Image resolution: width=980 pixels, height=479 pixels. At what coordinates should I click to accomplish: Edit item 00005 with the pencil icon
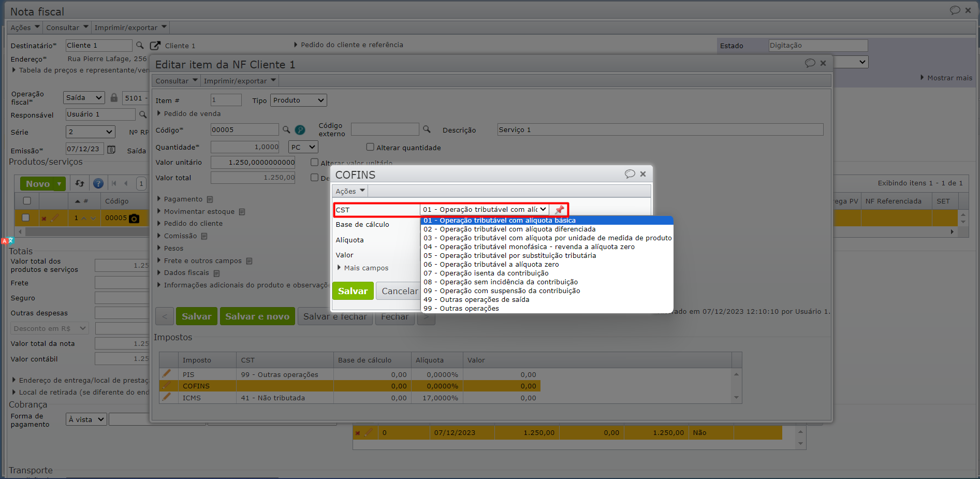[54, 218]
